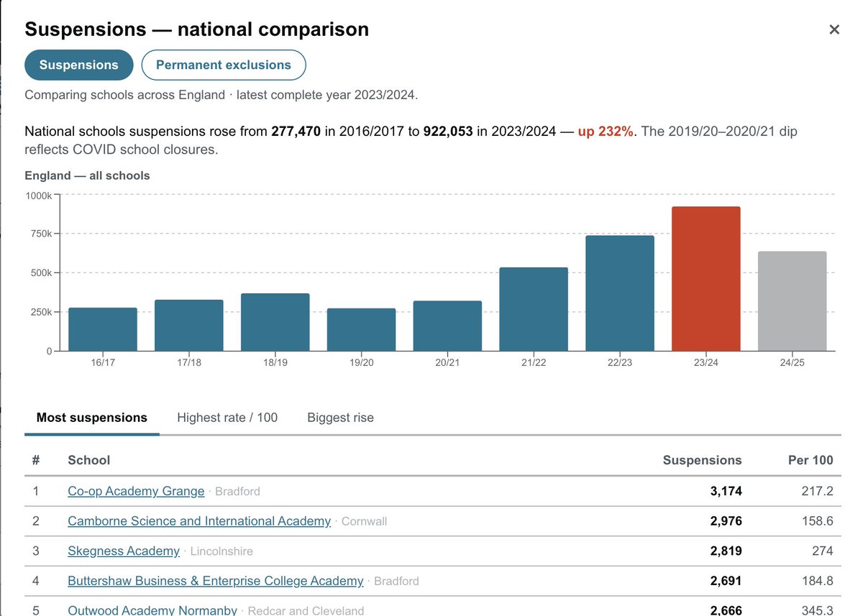Click the 217.2 per 100 value
863x616 pixels.
coord(818,491)
